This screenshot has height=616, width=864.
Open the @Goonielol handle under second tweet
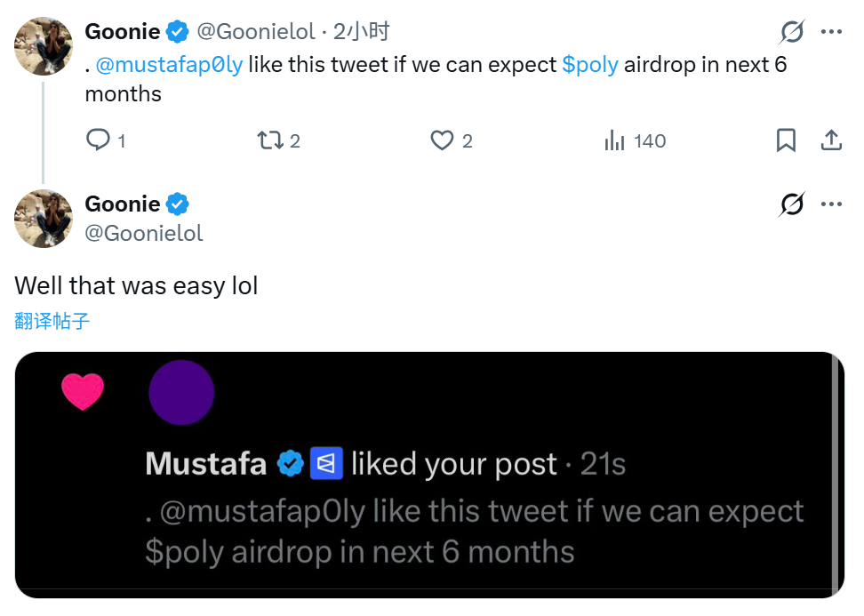coord(144,233)
